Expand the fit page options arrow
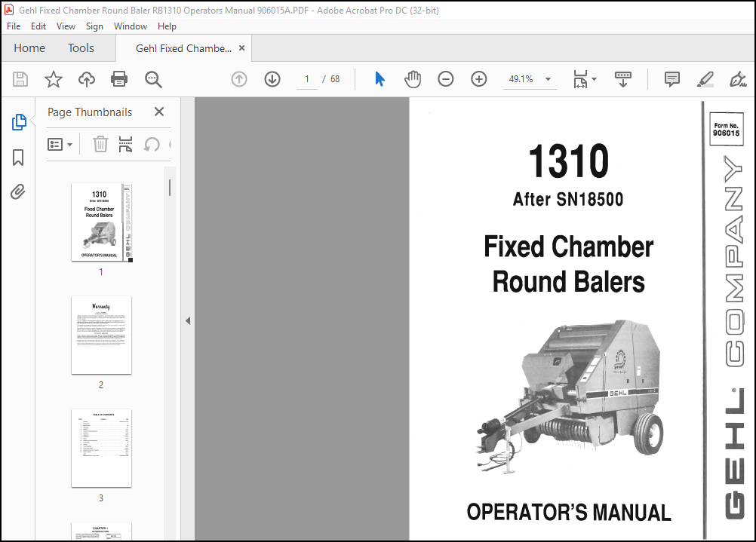This screenshot has height=542, width=756. 594,79
